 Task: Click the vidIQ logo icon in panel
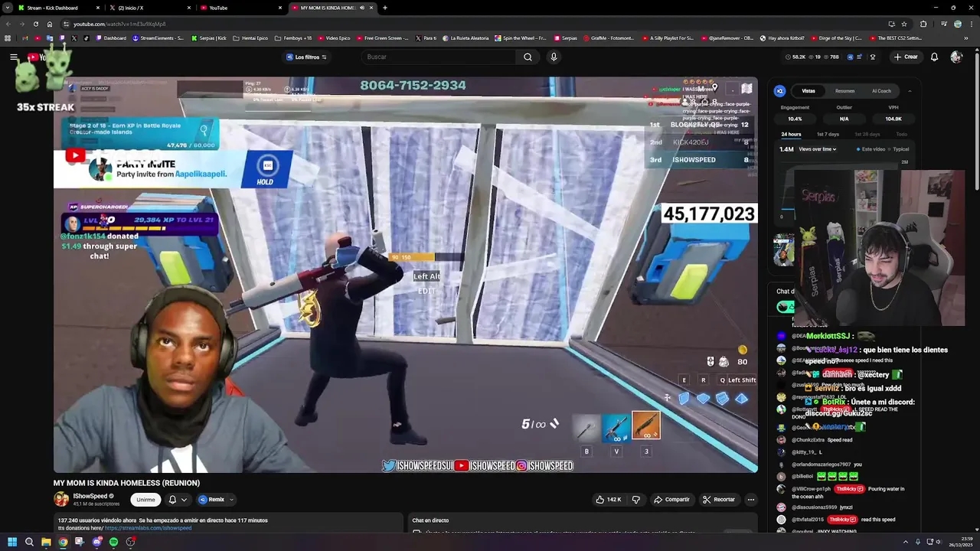[780, 91]
